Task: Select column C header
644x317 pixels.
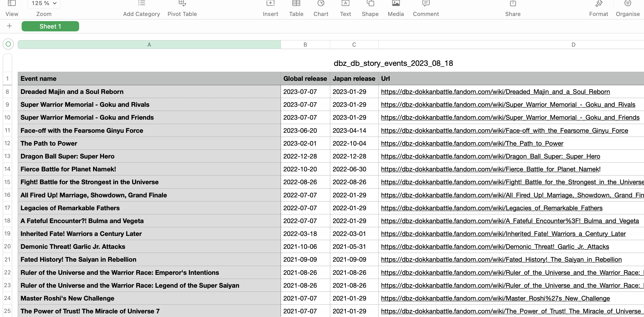Action: click(354, 45)
